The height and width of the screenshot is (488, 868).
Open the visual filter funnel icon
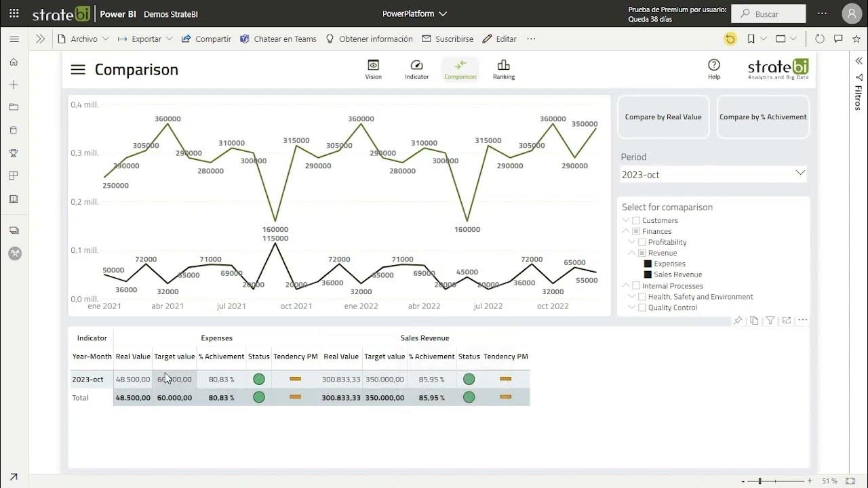pyautogui.click(x=770, y=321)
